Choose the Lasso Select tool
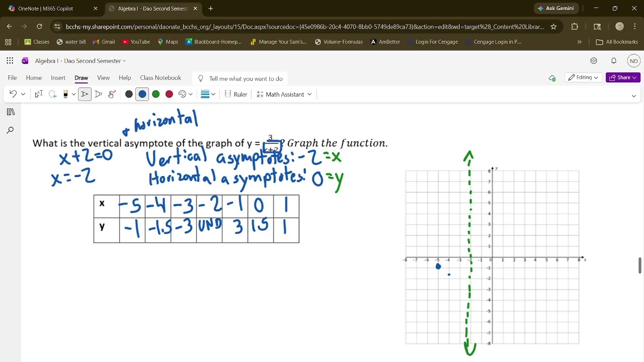Viewport: 644px width, 362px height. tap(52, 94)
